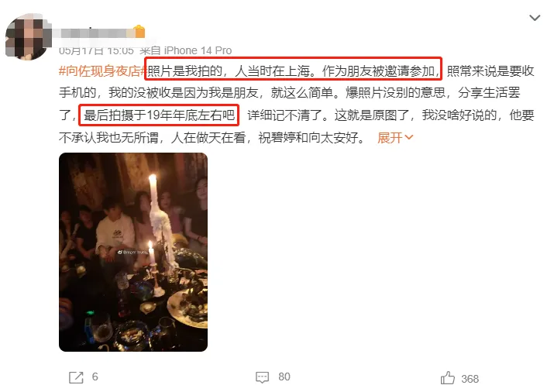Open the comments speech bubble icon

(x=262, y=377)
